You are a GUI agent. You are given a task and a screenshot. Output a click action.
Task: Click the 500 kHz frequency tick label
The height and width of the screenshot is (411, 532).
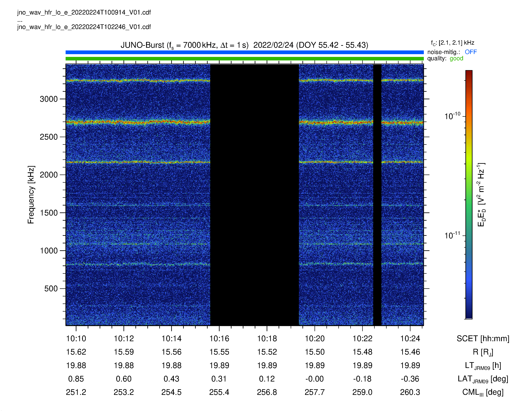click(51, 289)
